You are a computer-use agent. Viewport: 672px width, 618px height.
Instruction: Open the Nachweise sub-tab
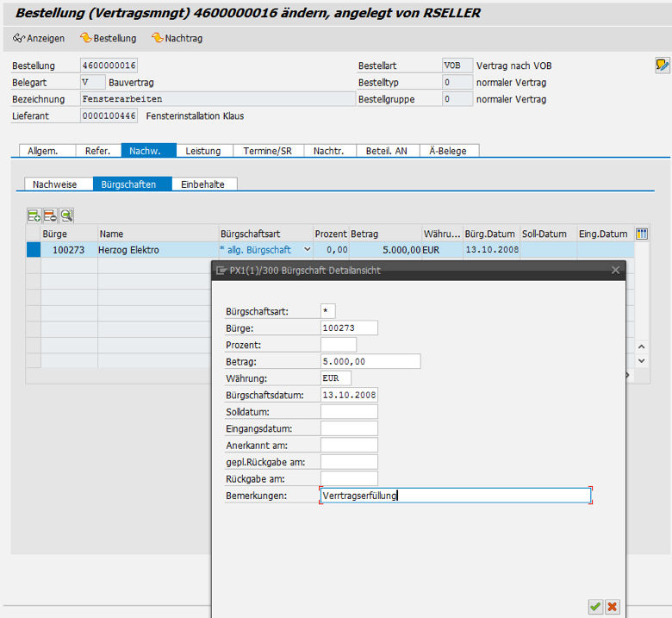(55, 184)
